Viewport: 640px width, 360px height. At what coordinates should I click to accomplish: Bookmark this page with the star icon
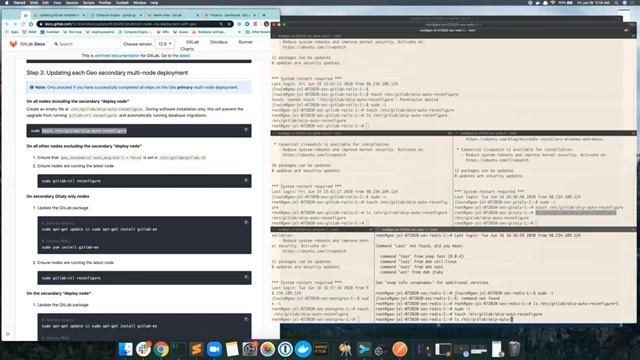pos(229,24)
